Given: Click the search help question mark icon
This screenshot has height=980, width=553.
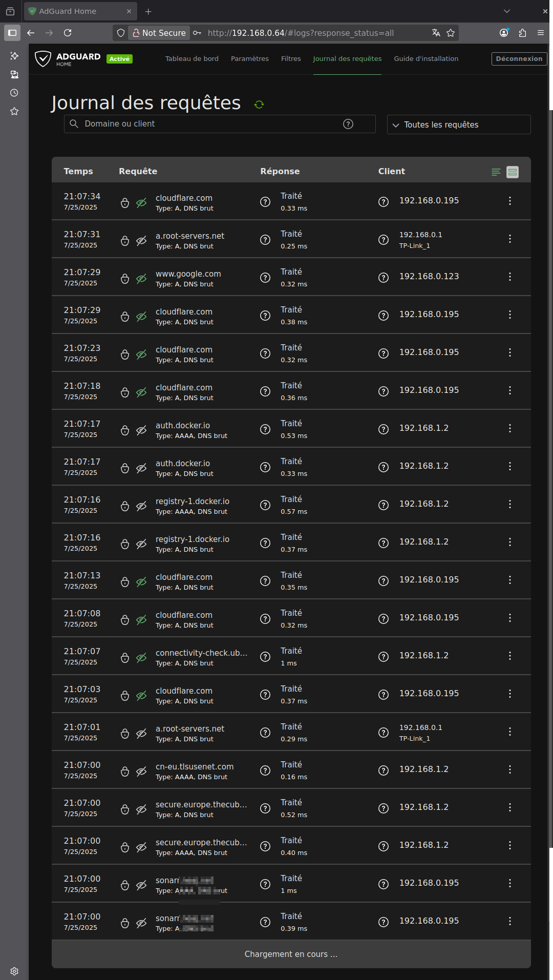Looking at the screenshot, I should tap(348, 124).
